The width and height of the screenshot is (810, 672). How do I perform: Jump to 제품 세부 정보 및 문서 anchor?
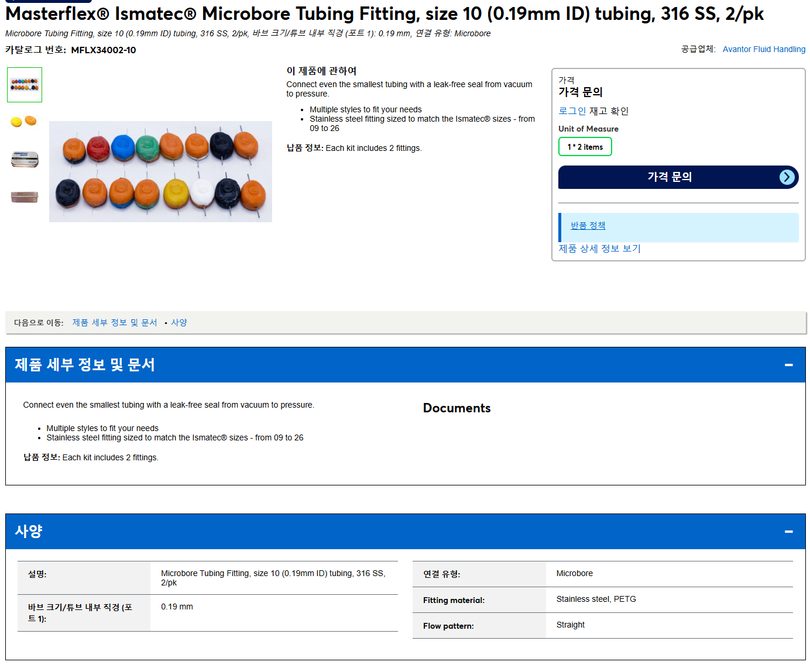pyautogui.click(x=115, y=323)
